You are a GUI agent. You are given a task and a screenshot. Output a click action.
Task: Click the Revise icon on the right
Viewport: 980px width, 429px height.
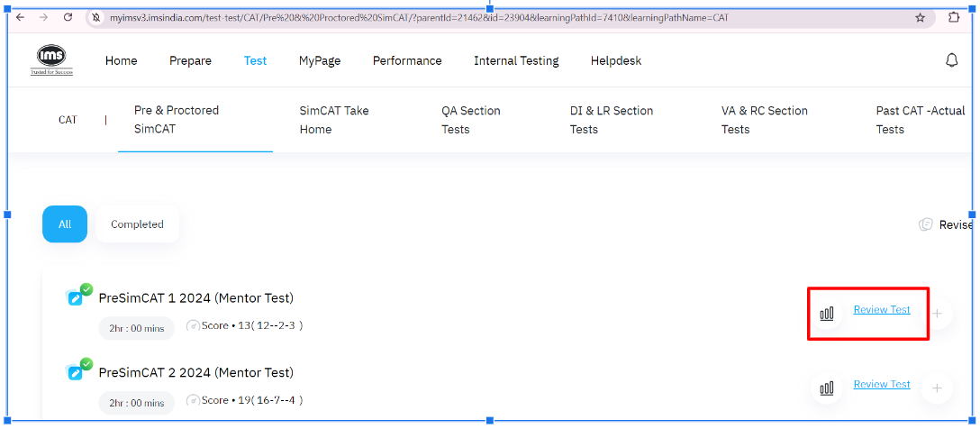click(x=926, y=224)
